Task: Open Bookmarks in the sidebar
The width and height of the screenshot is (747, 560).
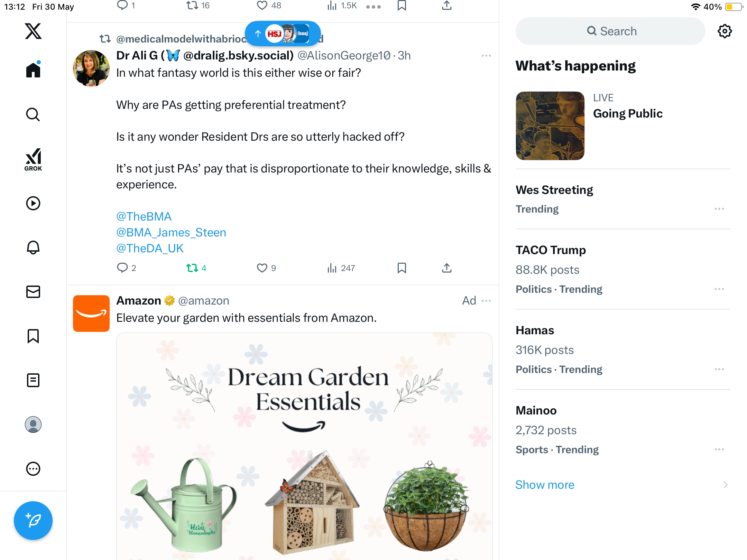Action: click(x=33, y=336)
